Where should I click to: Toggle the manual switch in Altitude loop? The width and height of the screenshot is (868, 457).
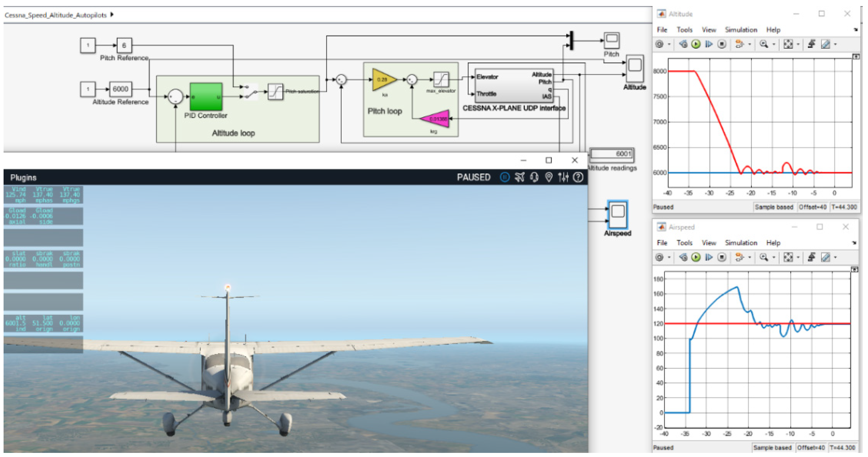[251, 92]
